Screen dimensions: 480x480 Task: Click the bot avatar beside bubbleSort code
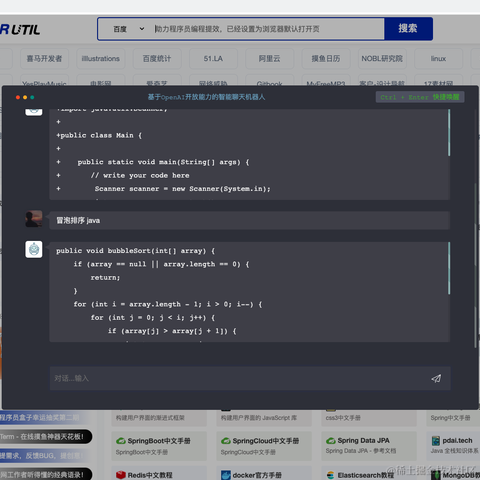(34, 249)
